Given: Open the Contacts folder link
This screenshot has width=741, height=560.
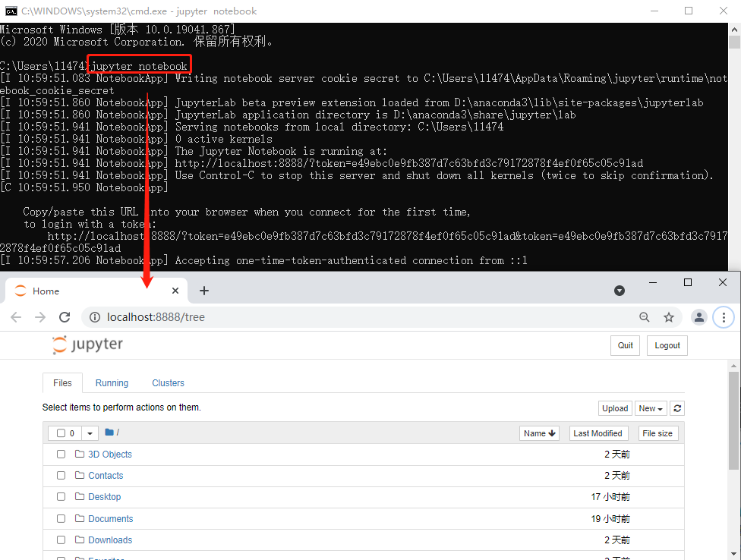Looking at the screenshot, I should pos(106,476).
